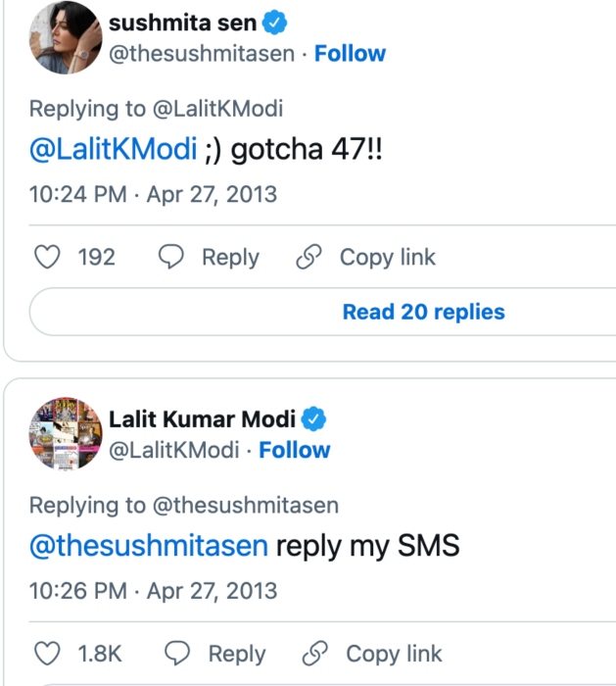616x686 pixels.
Task: Like Lalit Kumar Modi's tweet with heart
Action: click(x=47, y=654)
